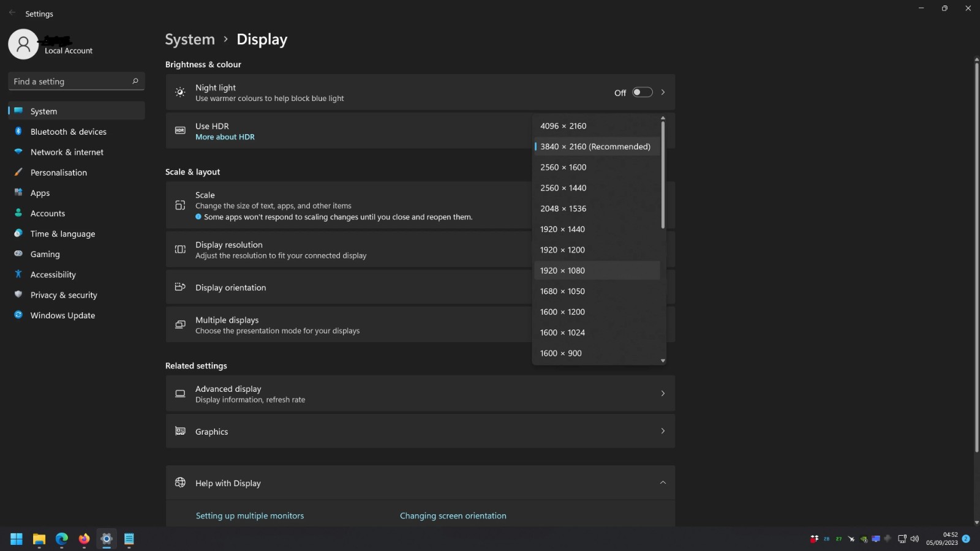Screen dimensions: 980x551
Task: Open the Notepad icon on the taskbar
Action: click(x=129, y=539)
